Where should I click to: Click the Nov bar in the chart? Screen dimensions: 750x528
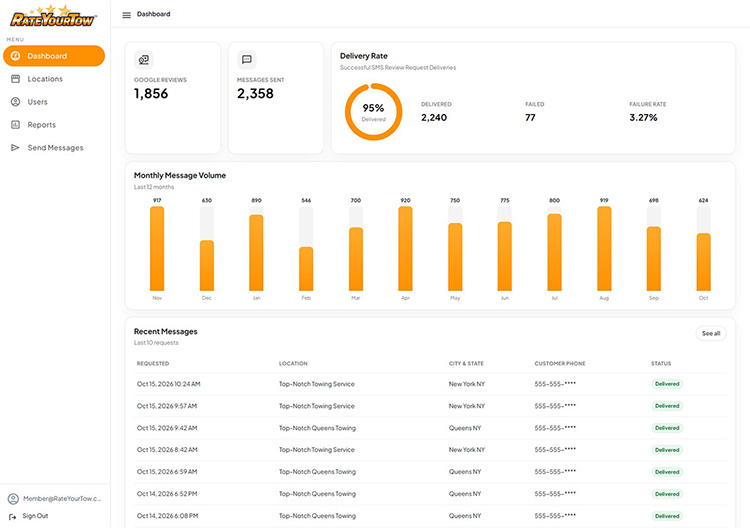[157, 249]
